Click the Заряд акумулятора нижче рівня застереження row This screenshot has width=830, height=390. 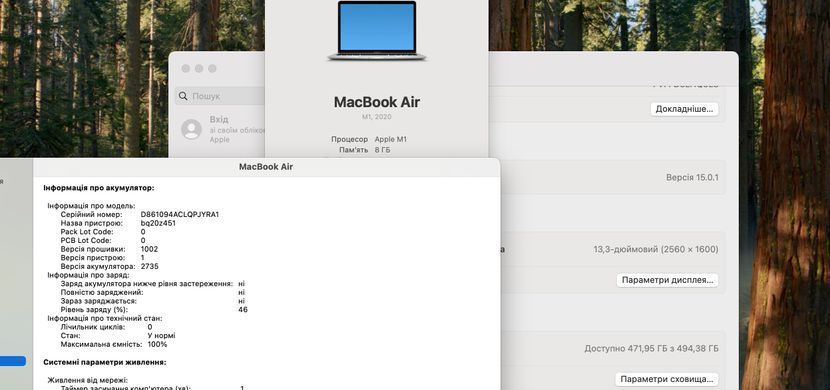152,284
